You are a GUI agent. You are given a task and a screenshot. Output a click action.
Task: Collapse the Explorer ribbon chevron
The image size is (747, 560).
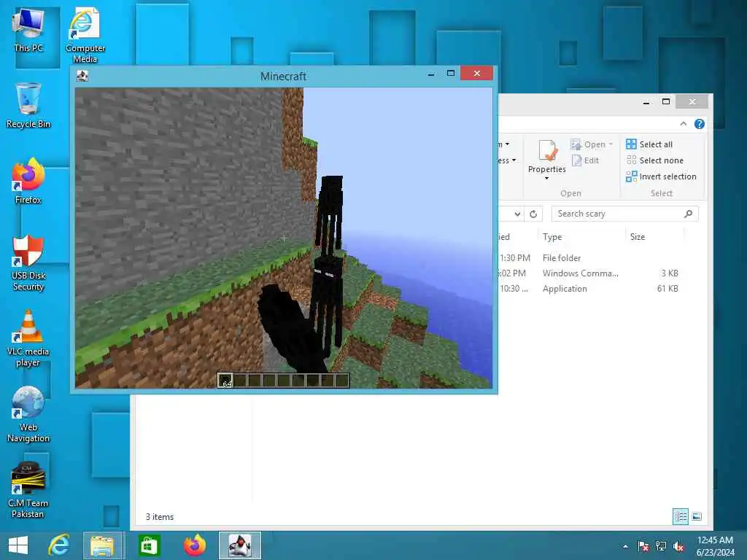(683, 124)
